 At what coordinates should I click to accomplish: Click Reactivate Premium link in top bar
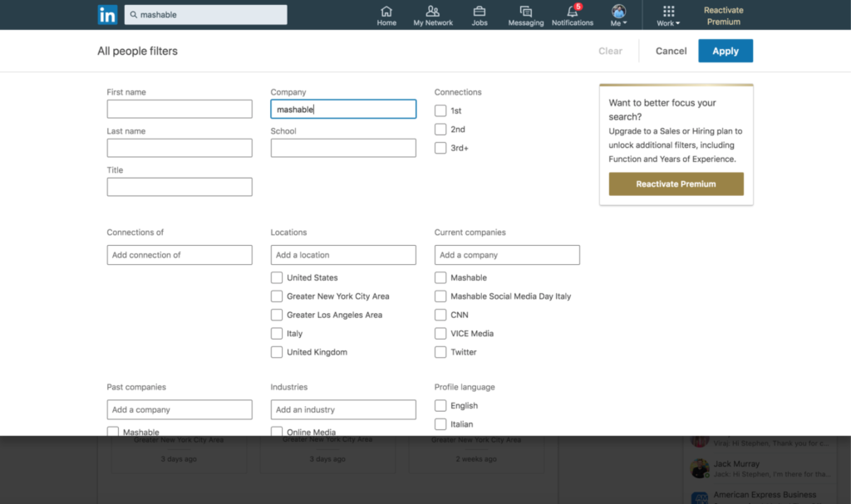(x=724, y=16)
